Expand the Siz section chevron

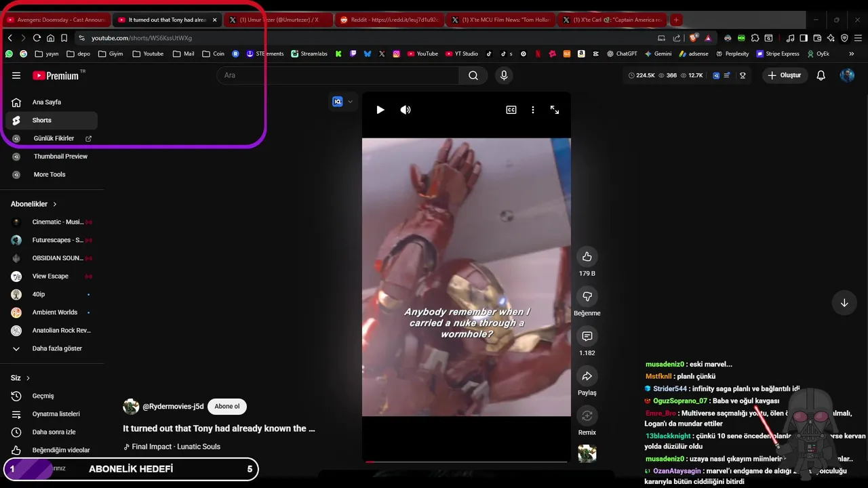click(28, 378)
